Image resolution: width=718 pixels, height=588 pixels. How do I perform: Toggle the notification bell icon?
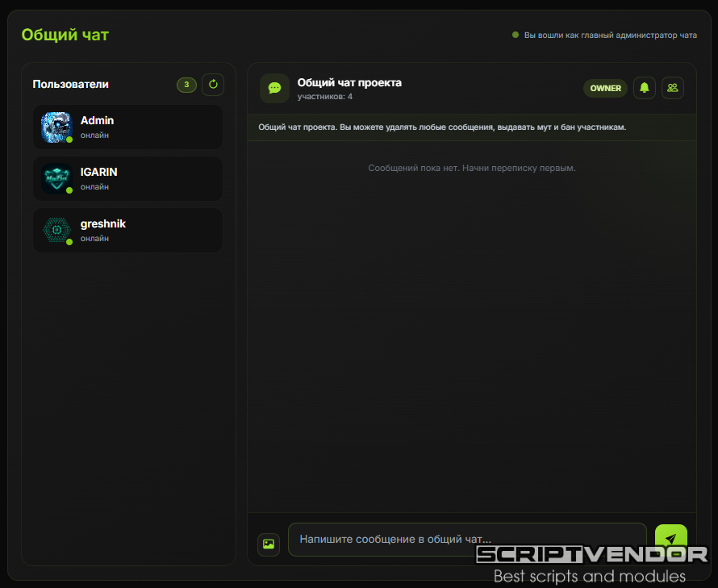tap(644, 88)
